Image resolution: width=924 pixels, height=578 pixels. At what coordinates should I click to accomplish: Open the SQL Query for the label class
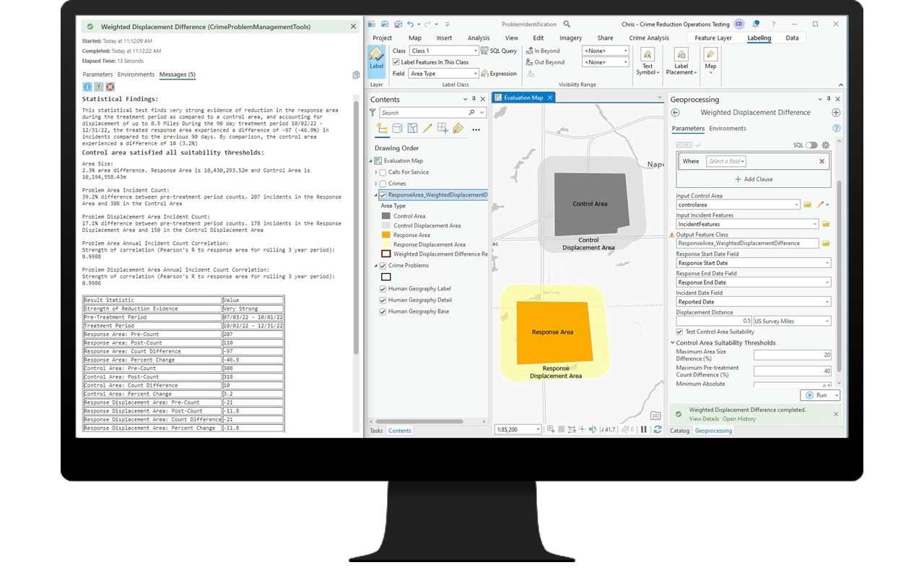pyautogui.click(x=500, y=51)
